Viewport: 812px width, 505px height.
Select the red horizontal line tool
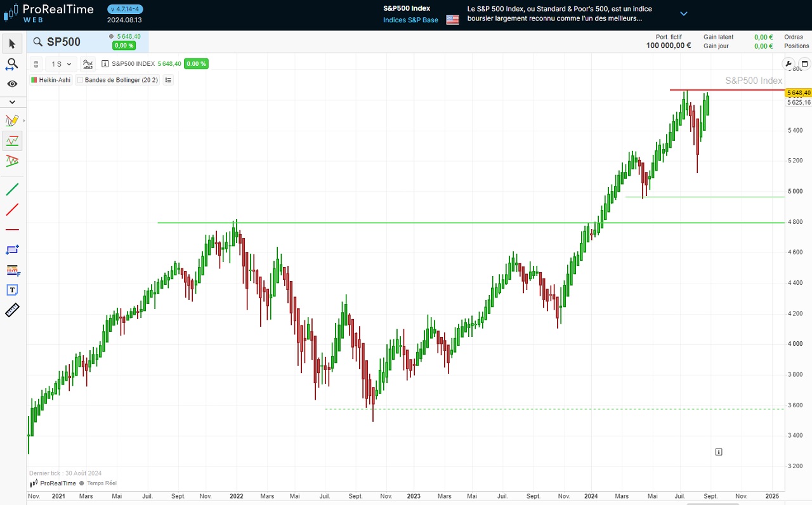pos(12,230)
